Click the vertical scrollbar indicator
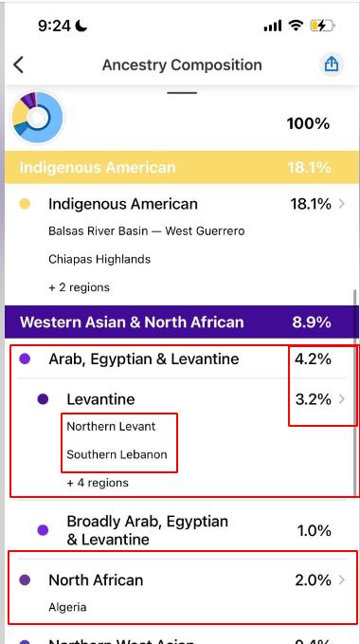The image size is (360, 644). tap(355, 393)
